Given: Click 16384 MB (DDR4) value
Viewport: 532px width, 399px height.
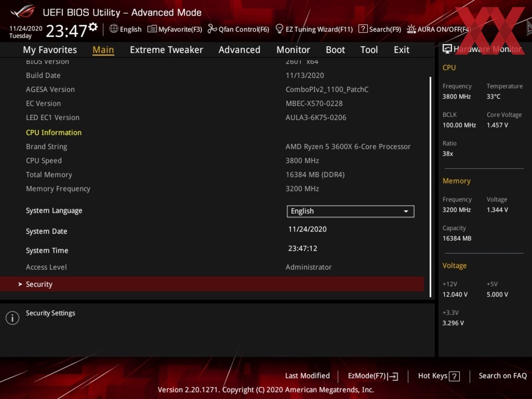Looking at the screenshot, I should (x=315, y=174).
